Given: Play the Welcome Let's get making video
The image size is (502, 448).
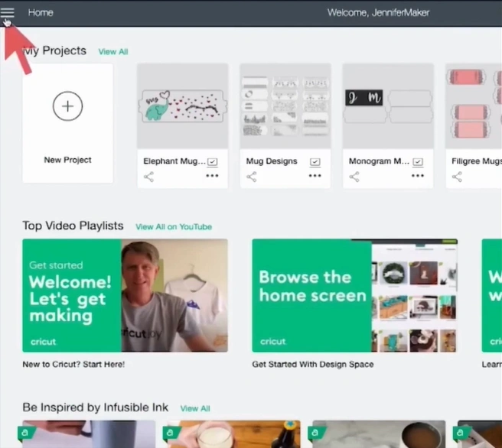Looking at the screenshot, I should (125, 295).
